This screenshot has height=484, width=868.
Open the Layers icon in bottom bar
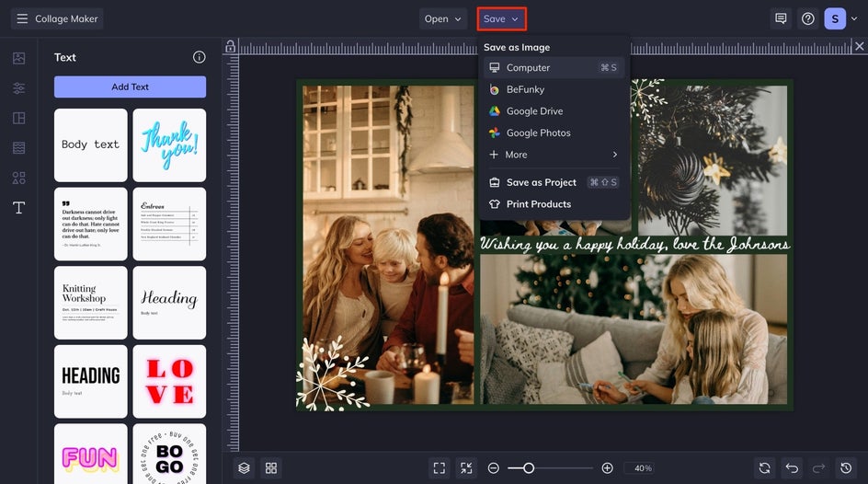[244, 468]
